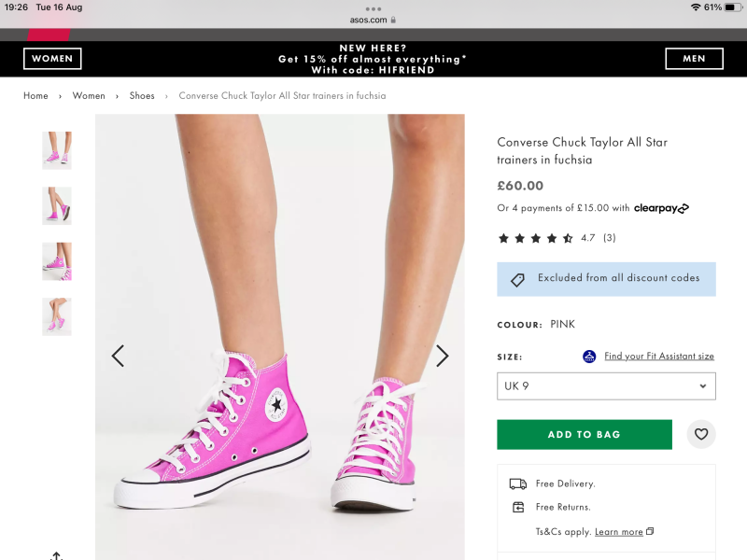
Task: Open the Ts&Cs Learn more link
Action: 619,531
